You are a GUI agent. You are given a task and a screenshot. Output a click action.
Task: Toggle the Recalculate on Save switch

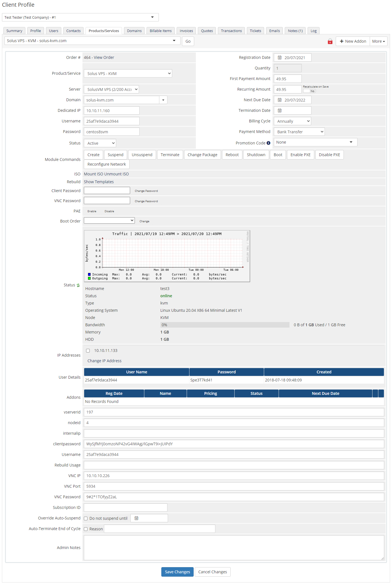coord(309,91)
